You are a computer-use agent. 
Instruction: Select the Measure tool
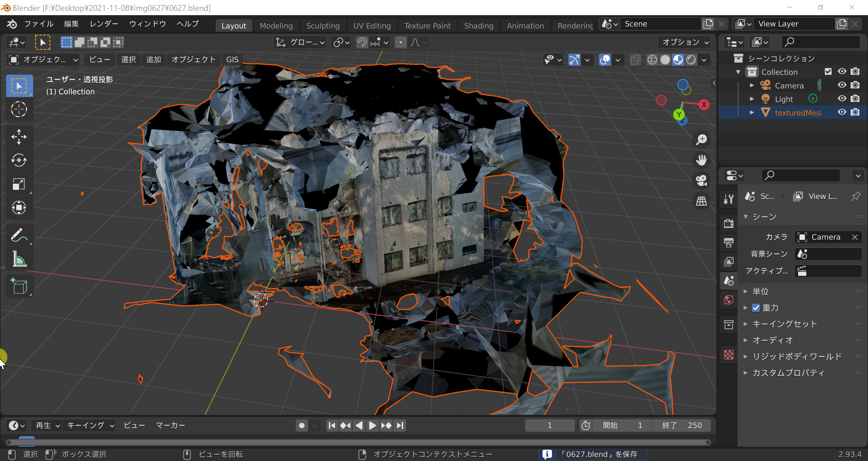point(19,258)
